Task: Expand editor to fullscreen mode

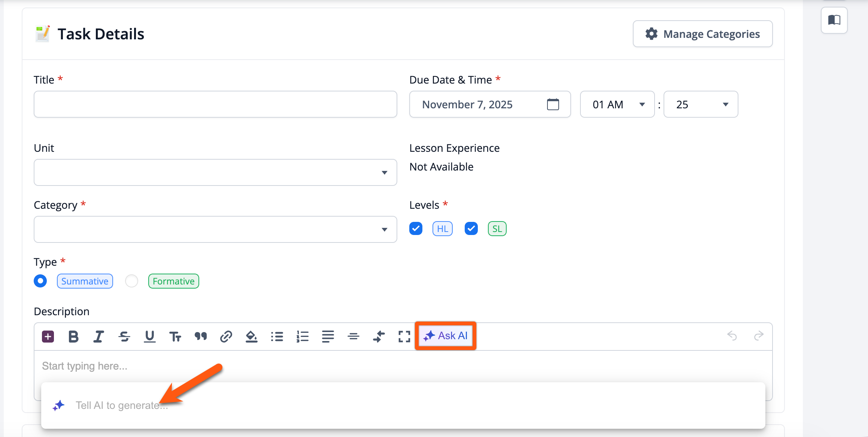Action: [404, 337]
